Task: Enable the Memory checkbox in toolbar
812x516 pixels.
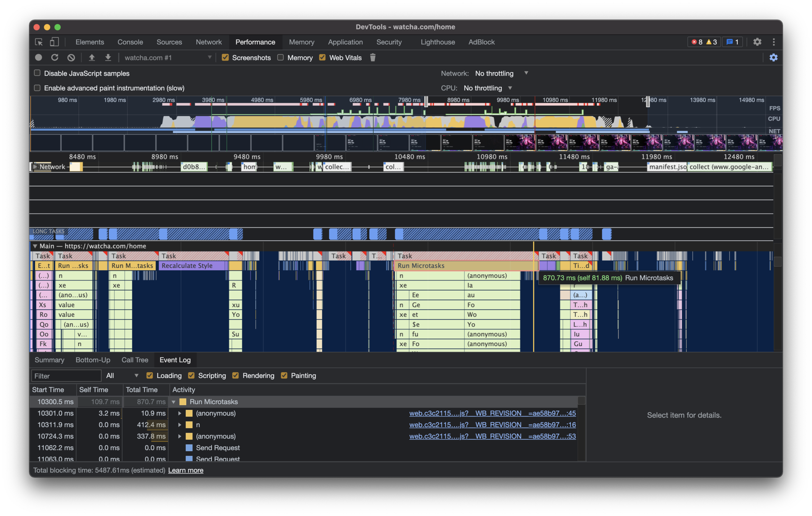Action: click(280, 57)
